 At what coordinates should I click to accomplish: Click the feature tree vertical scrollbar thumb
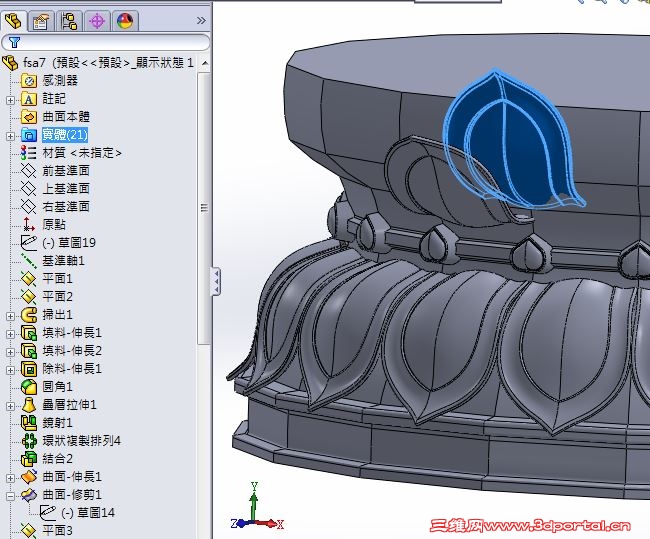click(204, 208)
